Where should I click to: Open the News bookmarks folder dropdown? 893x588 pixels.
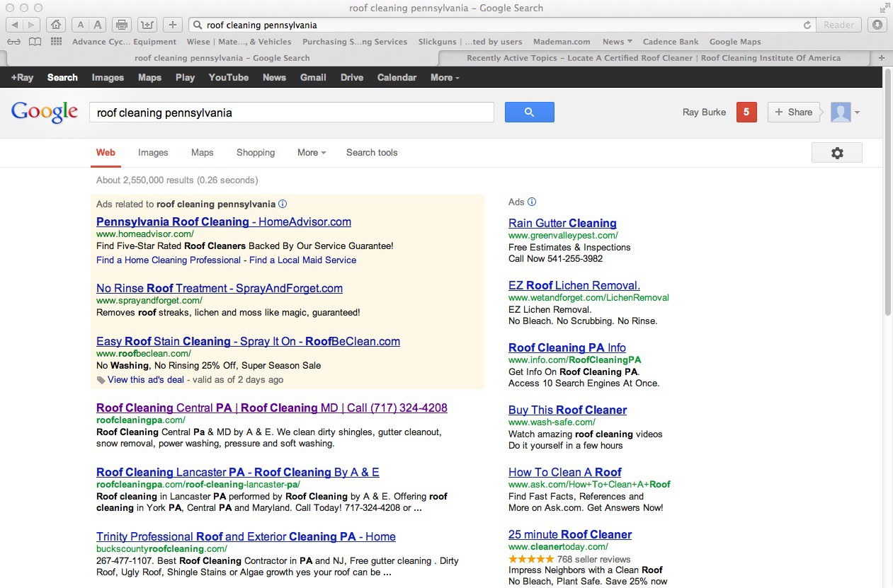point(618,42)
